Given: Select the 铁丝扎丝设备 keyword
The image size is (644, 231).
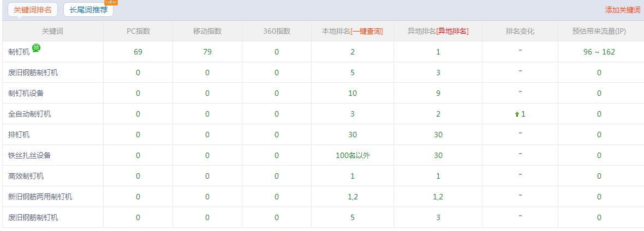Looking at the screenshot, I should tap(30, 156).
